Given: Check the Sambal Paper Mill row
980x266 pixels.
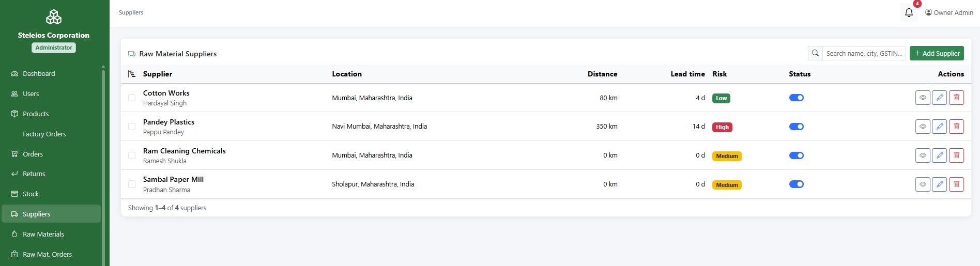Looking at the screenshot, I should pyautogui.click(x=132, y=184).
